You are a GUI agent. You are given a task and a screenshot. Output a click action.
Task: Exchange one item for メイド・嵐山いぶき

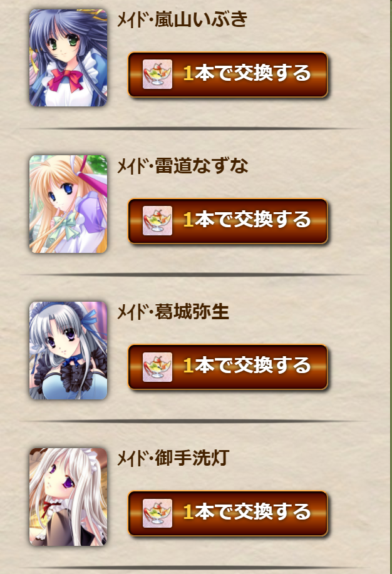coord(227,74)
